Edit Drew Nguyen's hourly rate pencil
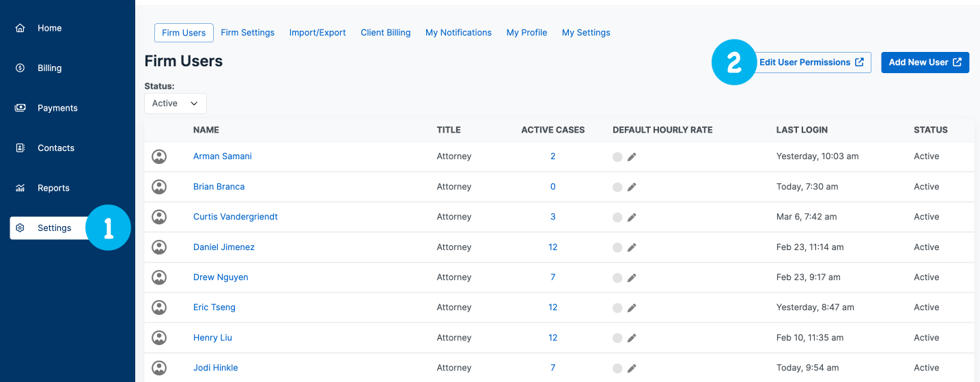 click(632, 277)
